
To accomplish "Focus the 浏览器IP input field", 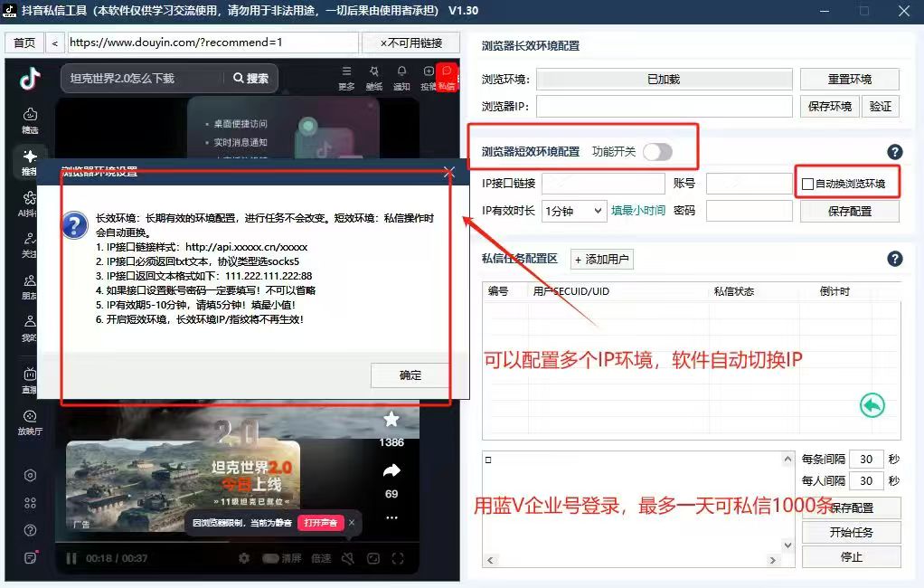I will click(665, 106).
